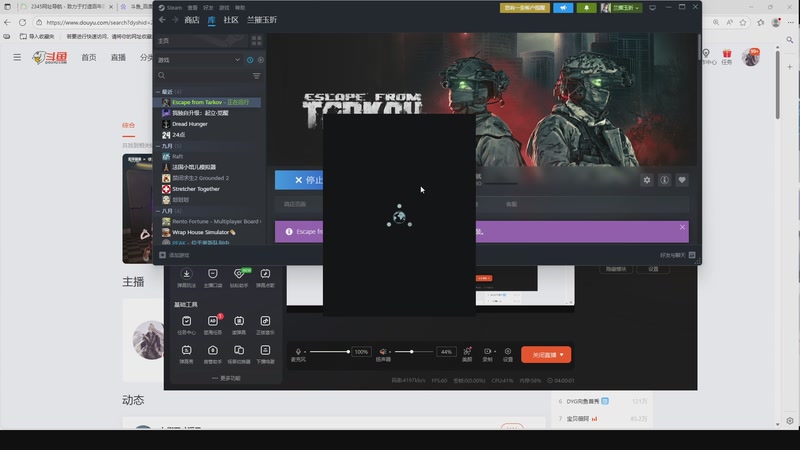Open Douyu hamburger menu
This screenshot has height=450, width=800.
point(17,57)
